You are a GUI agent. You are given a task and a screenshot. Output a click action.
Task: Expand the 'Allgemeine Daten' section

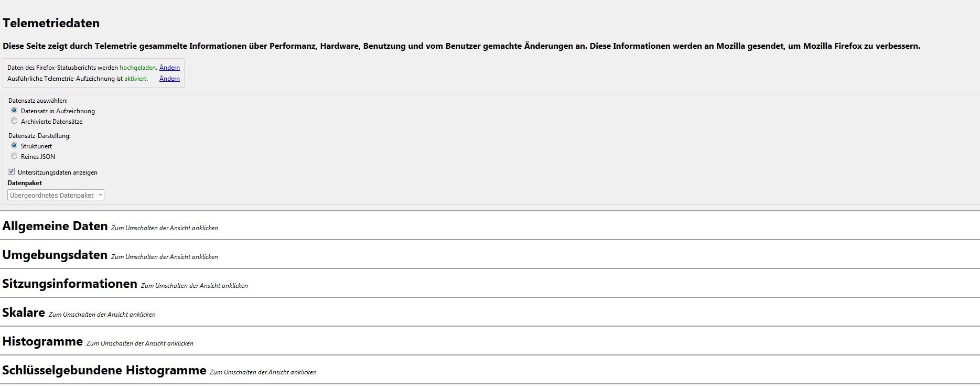click(55, 226)
